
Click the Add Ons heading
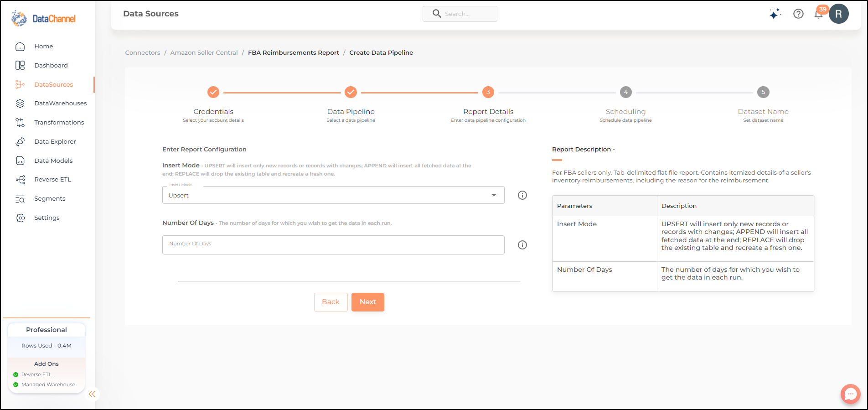click(x=46, y=364)
